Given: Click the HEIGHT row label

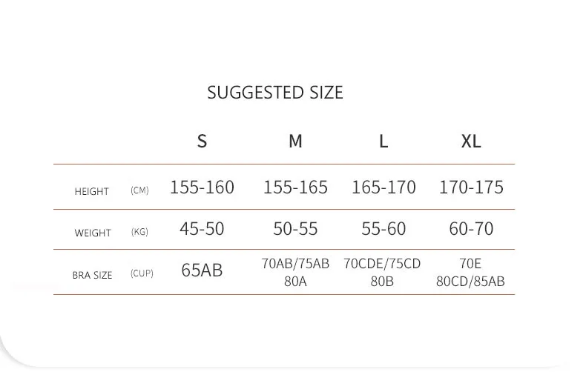Looking at the screenshot, I should (92, 191).
